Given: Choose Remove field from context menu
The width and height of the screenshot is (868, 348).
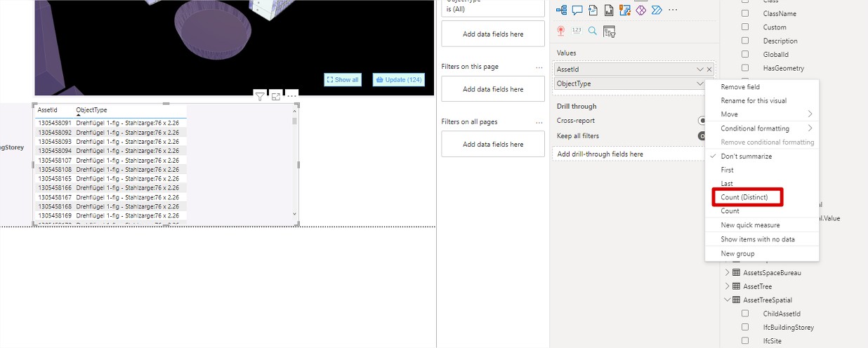Looking at the screenshot, I should click(x=762, y=87).
